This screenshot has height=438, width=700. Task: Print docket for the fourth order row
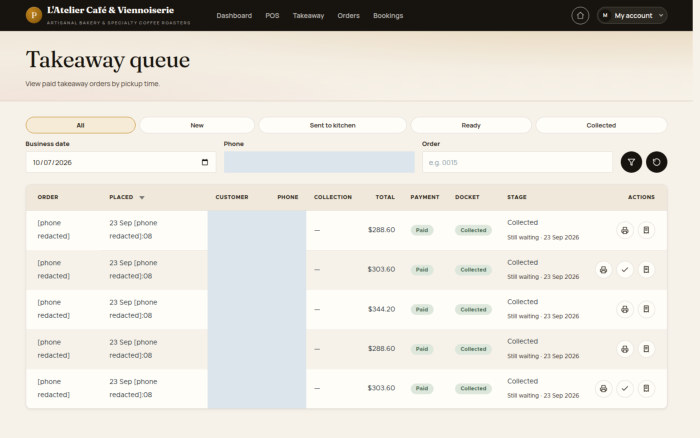click(625, 349)
